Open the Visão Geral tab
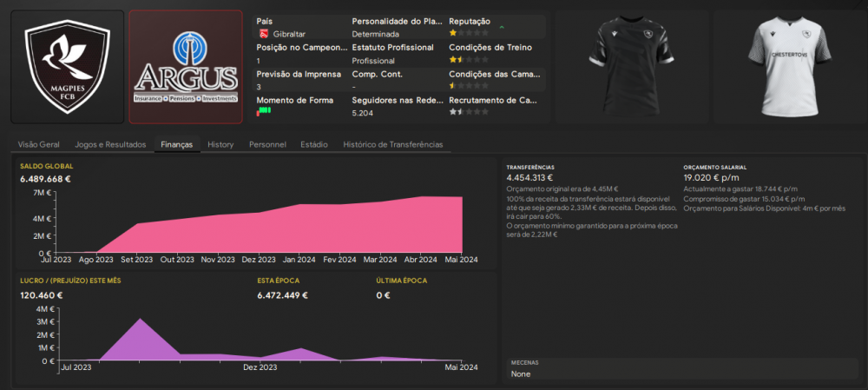 point(39,144)
